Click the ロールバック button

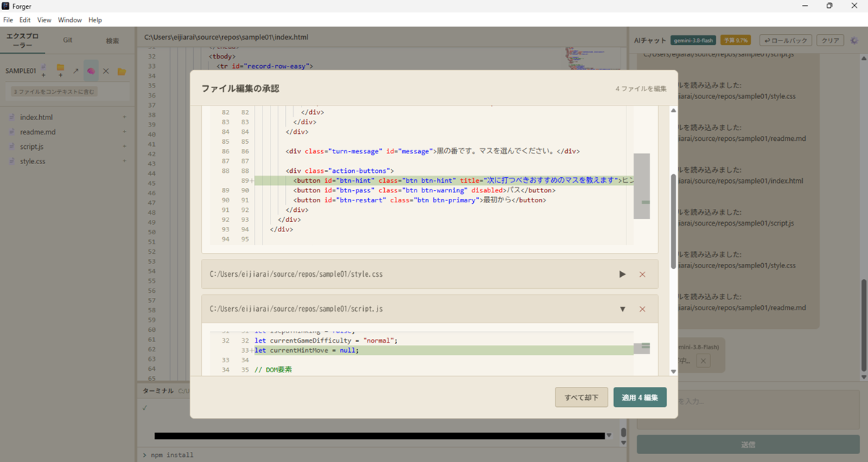[x=786, y=40]
